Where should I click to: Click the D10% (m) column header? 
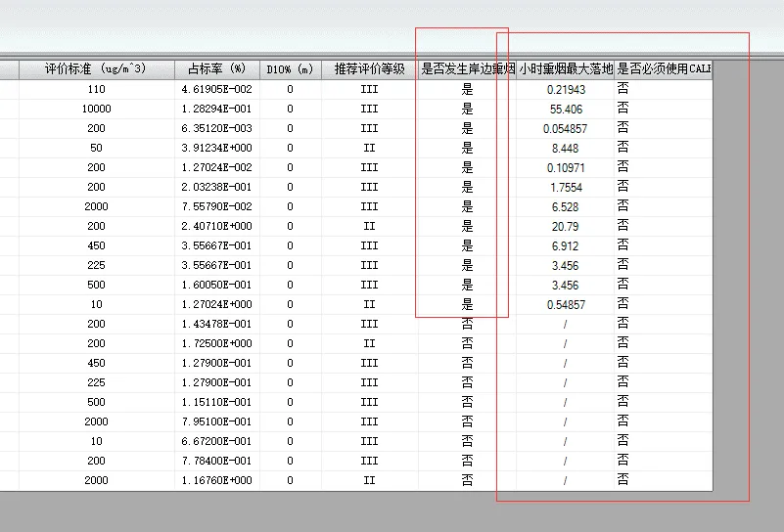[x=290, y=68]
